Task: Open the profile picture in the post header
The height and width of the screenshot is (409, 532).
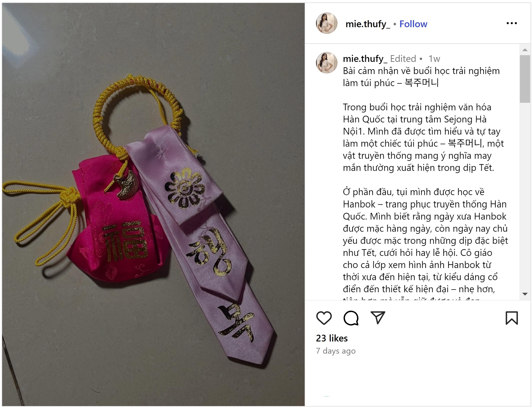Action: pyautogui.click(x=326, y=23)
